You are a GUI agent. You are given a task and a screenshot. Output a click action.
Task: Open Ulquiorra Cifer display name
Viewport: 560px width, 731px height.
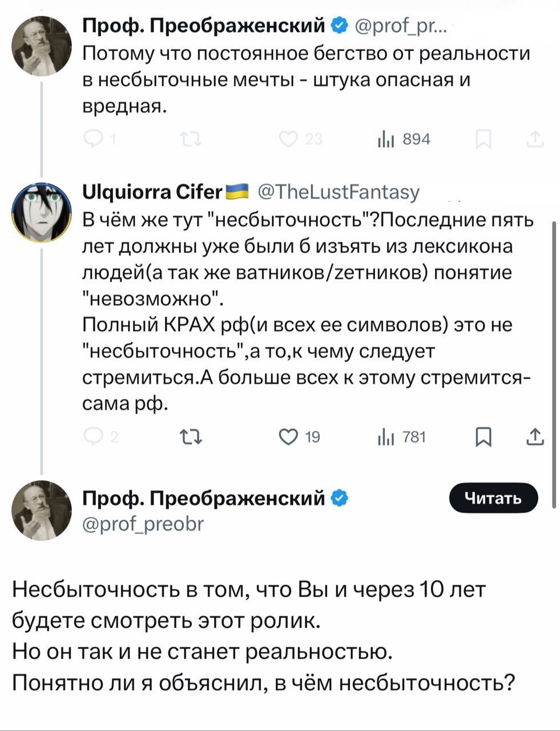(x=152, y=192)
